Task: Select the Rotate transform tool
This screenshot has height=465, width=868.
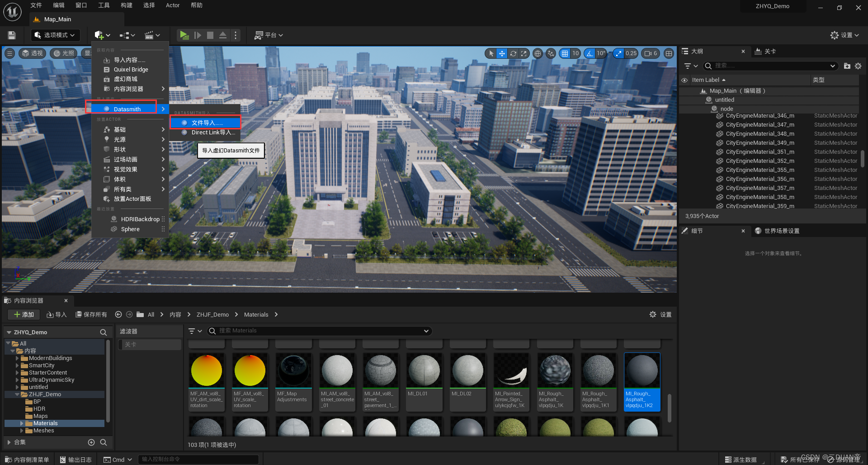Action: pos(513,53)
